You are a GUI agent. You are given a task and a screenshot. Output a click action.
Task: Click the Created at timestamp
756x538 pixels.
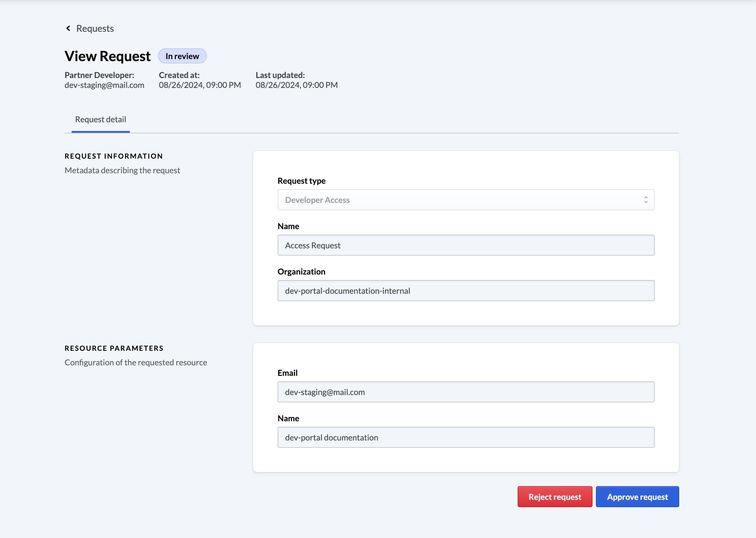click(x=199, y=85)
